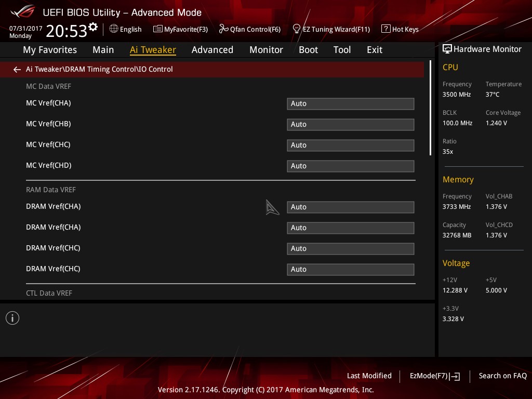Open the MC Vref(CHA) Auto field
The width and height of the screenshot is (532, 399).
351,104
